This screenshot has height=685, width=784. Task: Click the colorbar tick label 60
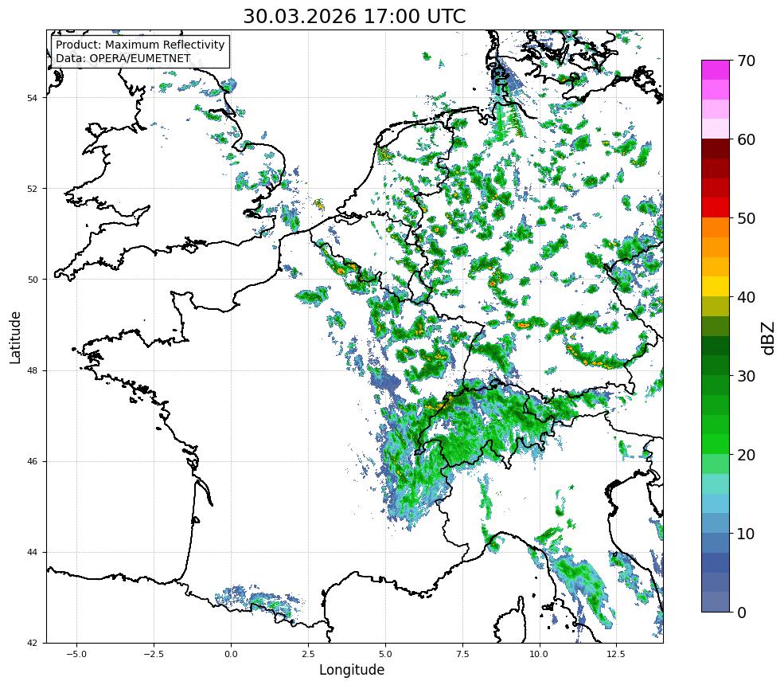[746, 139]
